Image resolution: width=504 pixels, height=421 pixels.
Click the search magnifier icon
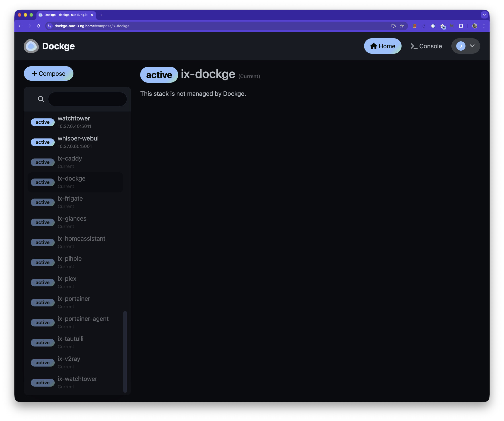pos(41,99)
